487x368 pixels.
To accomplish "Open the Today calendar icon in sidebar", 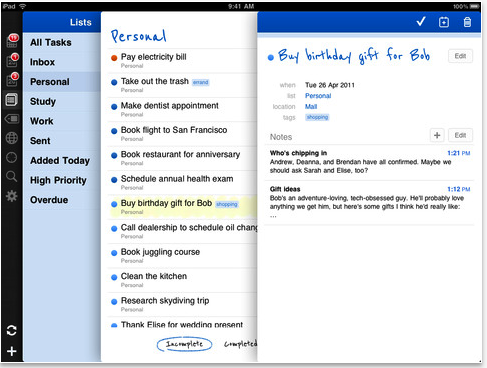I will coord(12,61).
